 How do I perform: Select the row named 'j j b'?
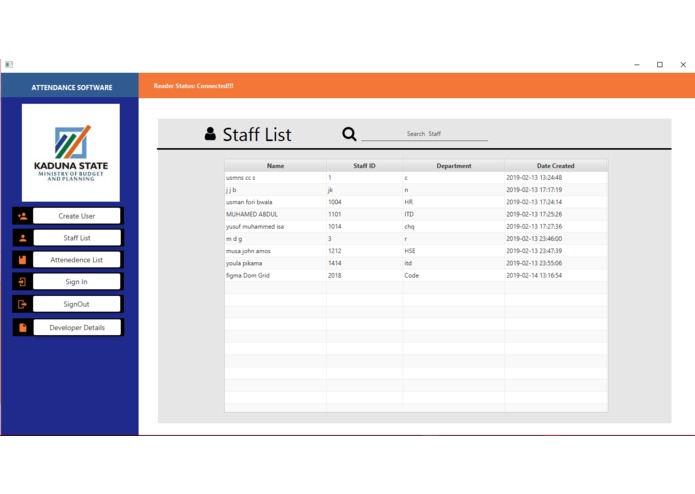tap(416, 190)
